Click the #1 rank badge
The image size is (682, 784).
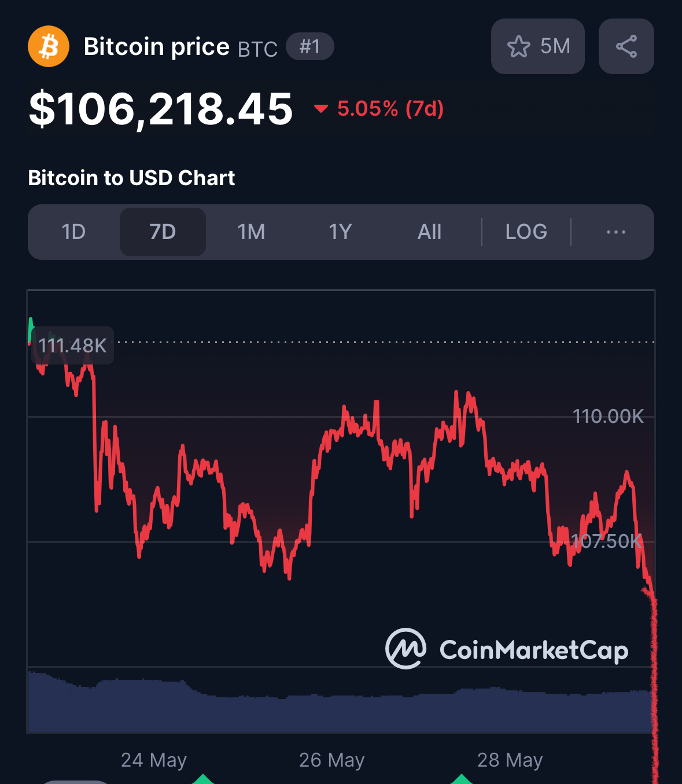click(x=310, y=46)
